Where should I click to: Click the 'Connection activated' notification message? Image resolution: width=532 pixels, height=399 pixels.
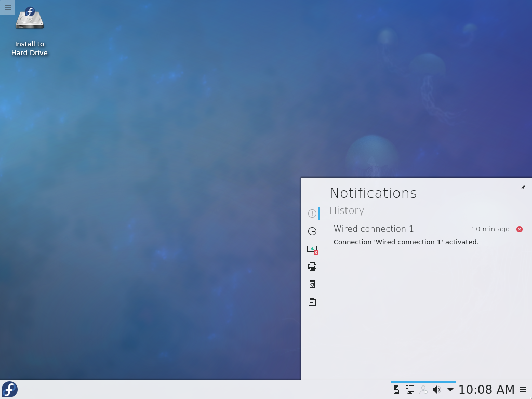coord(406,242)
